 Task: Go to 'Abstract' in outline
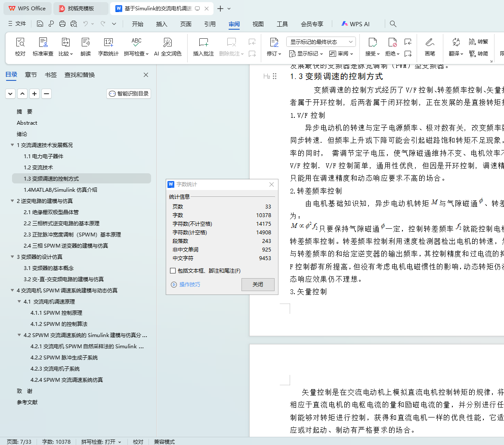(27, 123)
